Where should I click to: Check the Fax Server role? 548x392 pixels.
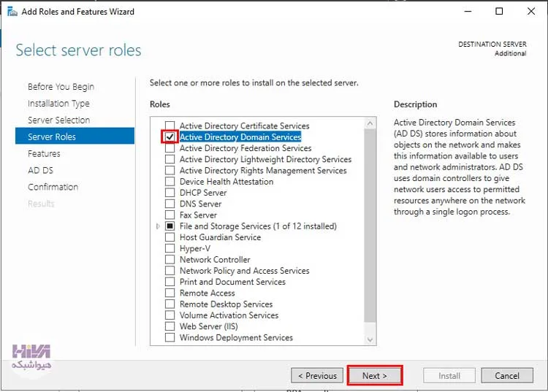tap(170, 215)
